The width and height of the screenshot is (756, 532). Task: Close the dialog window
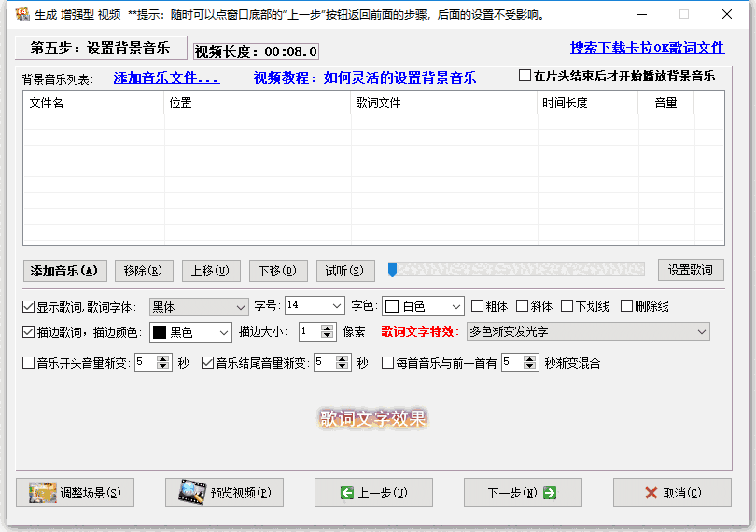(727, 14)
